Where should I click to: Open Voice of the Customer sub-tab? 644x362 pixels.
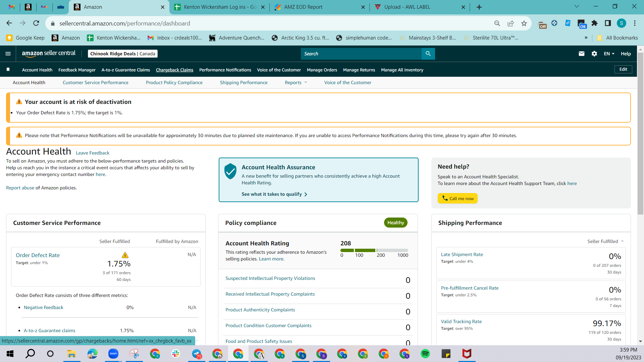click(348, 82)
